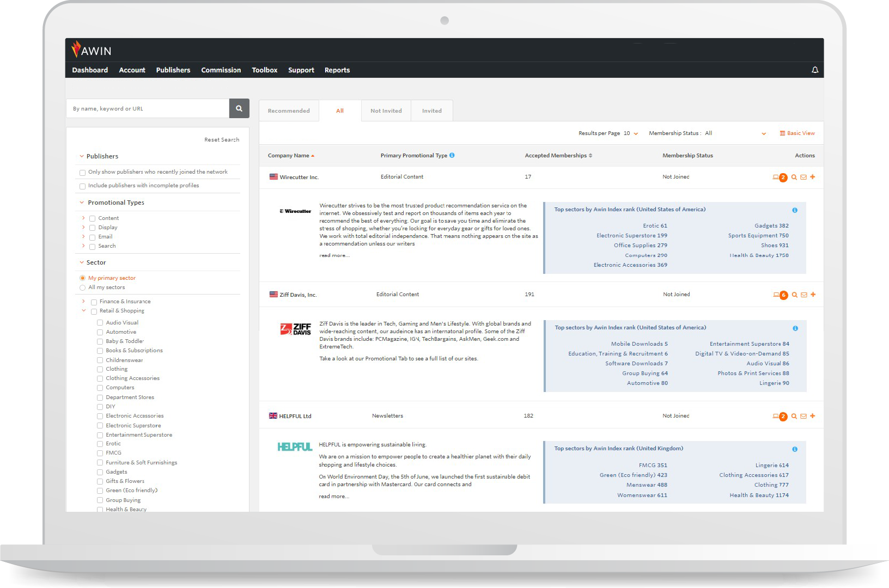Expand the Finance & Insurance sector
This screenshot has width=889, height=588.
point(83,302)
